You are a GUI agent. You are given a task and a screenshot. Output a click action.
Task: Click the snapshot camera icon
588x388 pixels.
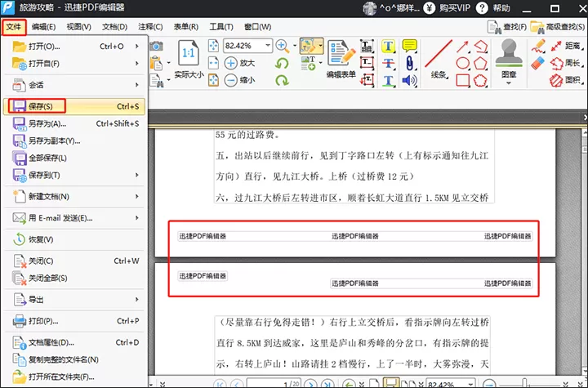pos(156,47)
